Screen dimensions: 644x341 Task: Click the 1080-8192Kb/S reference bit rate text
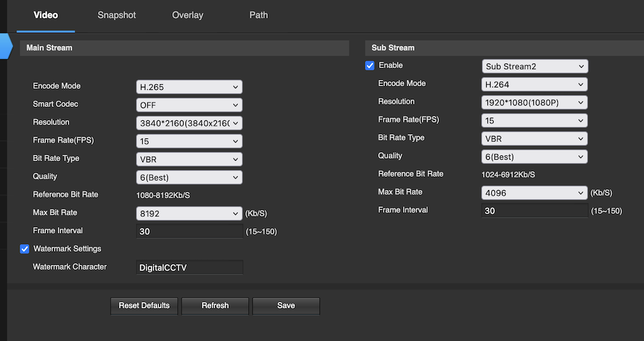point(163,196)
